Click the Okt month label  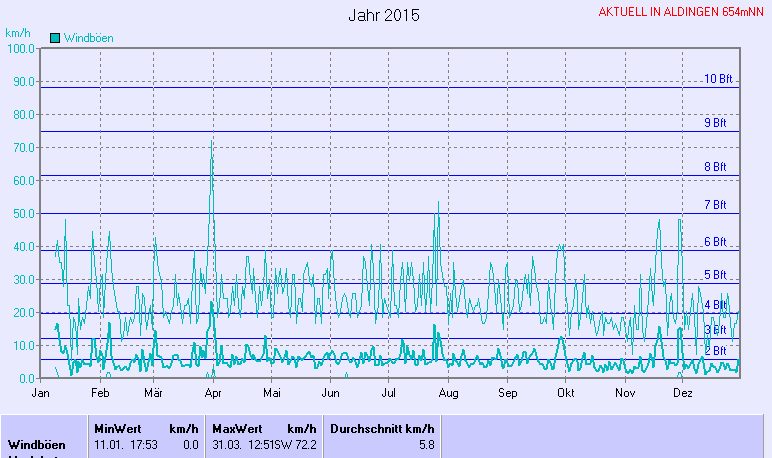[x=565, y=394]
